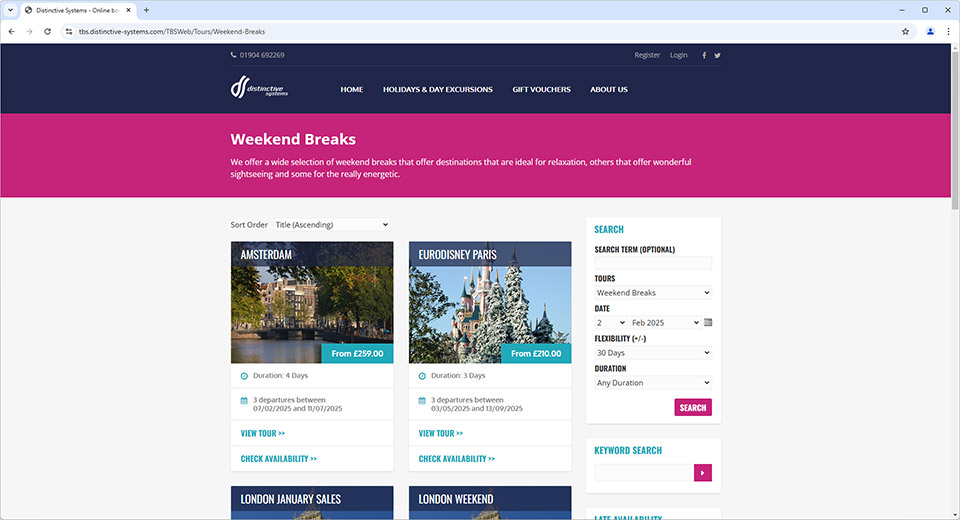The height and width of the screenshot is (520, 960).
Task: Click the phone icon beside 01904 692269
Action: coord(233,55)
